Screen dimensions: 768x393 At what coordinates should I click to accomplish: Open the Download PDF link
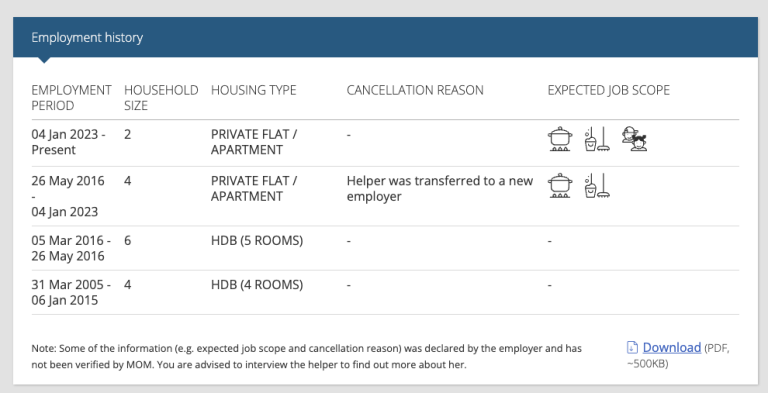(672, 347)
